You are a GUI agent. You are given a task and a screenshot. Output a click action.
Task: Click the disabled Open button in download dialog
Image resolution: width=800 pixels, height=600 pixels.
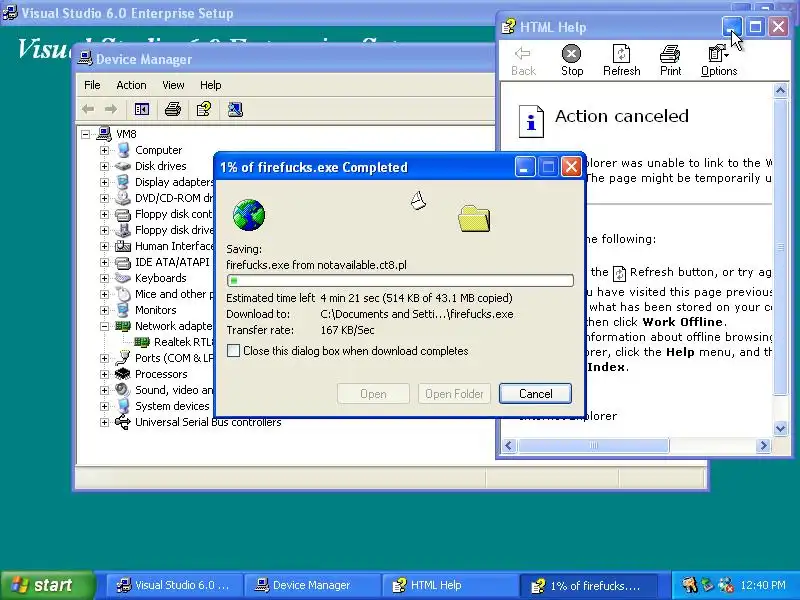click(373, 393)
